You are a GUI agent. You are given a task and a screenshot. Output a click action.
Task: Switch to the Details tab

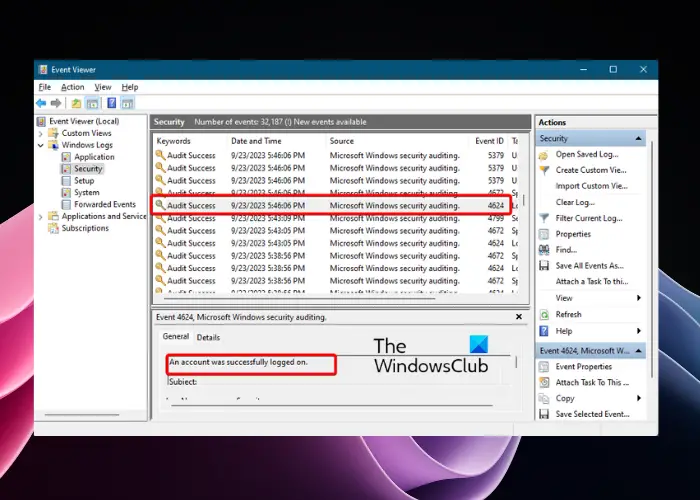tap(208, 338)
